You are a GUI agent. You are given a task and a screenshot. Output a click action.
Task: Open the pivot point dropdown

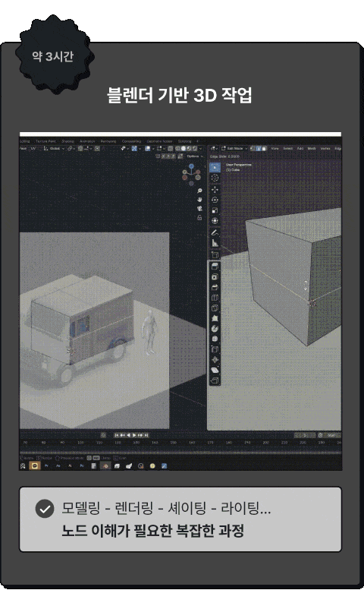[x=71, y=149]
